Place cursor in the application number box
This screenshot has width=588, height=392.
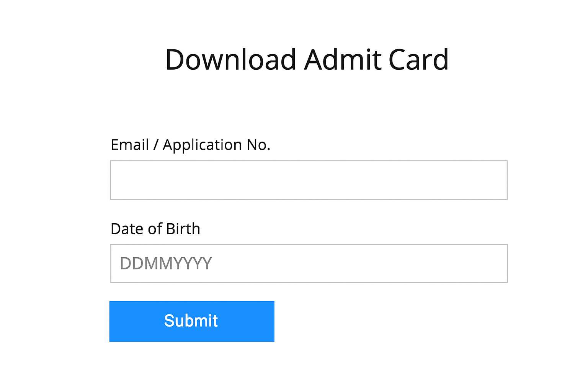309,180
